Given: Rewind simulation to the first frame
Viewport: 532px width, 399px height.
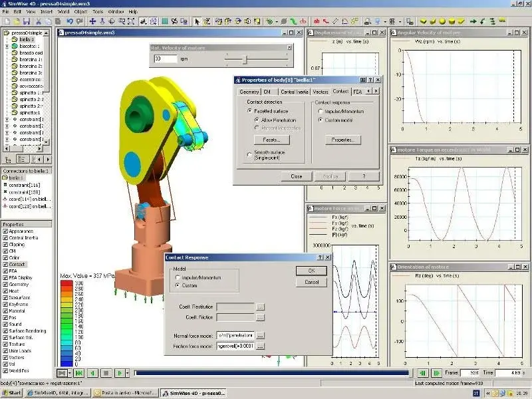Looking at the screenshot, I should tap(79, 373).
